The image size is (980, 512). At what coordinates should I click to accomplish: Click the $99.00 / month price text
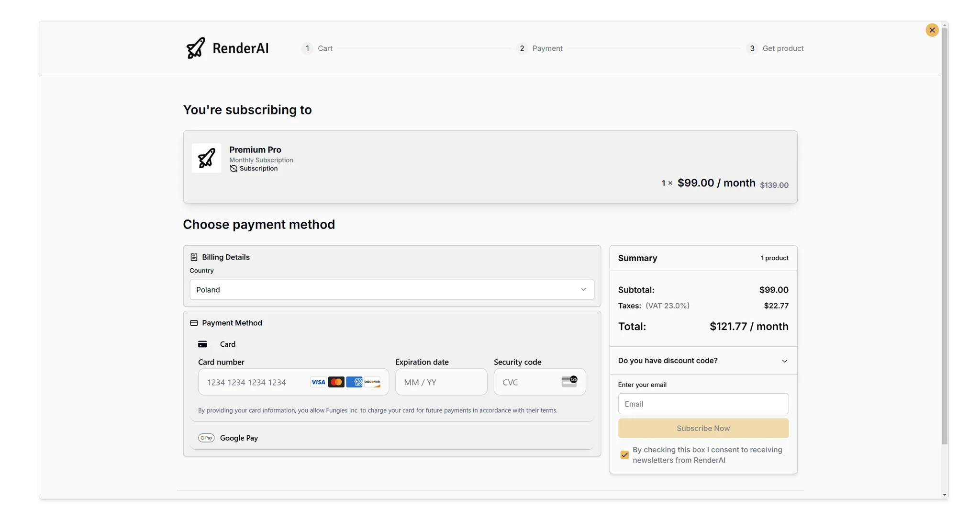716,183
